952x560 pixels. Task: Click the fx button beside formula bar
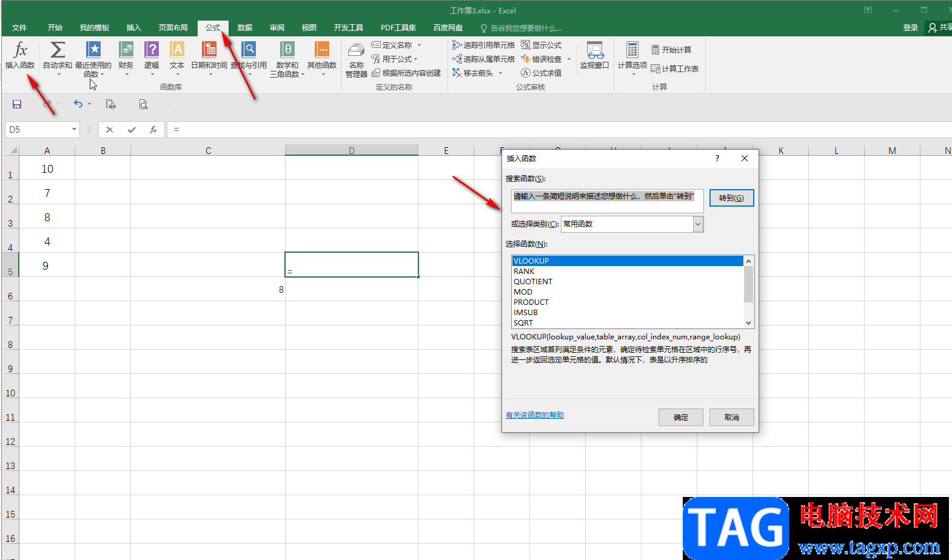tap(153, 130)
